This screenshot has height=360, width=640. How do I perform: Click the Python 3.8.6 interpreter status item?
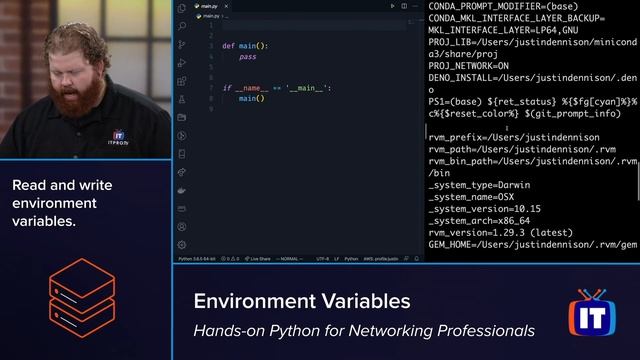[x=197, y=259]
